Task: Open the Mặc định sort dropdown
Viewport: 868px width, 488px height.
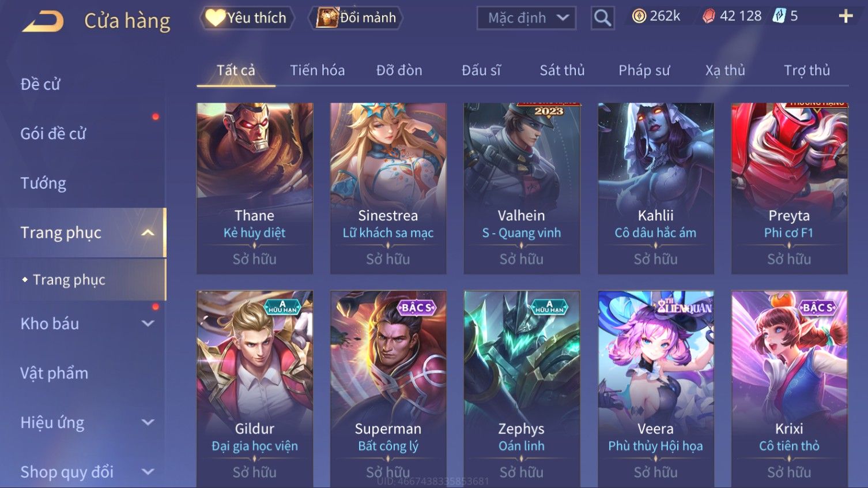Action: 526,18
